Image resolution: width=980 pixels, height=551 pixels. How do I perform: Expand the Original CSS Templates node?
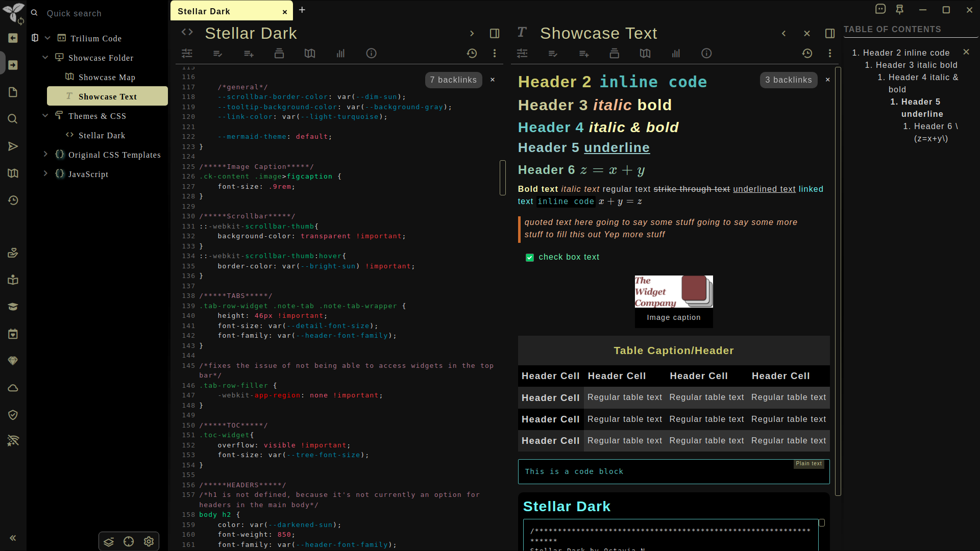(45, 155)
